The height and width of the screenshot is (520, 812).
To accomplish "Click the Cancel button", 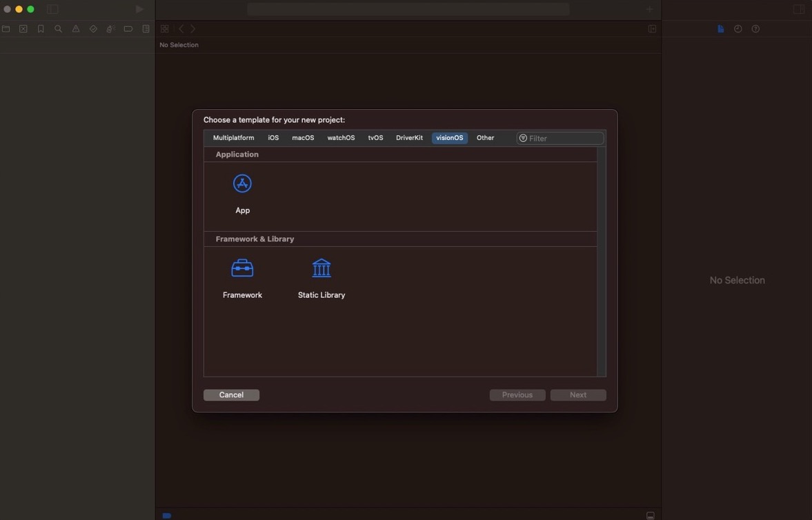I will tap(232, 395).
